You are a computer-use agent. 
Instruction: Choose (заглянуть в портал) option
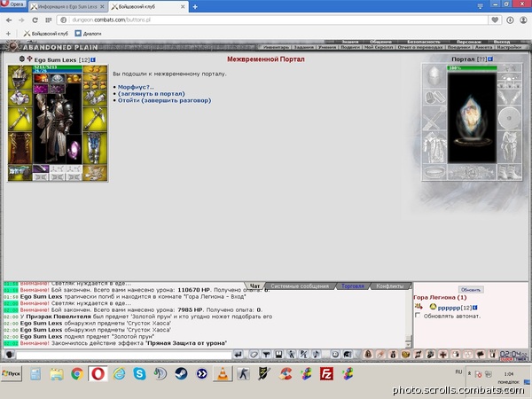(x=152, y=94)
